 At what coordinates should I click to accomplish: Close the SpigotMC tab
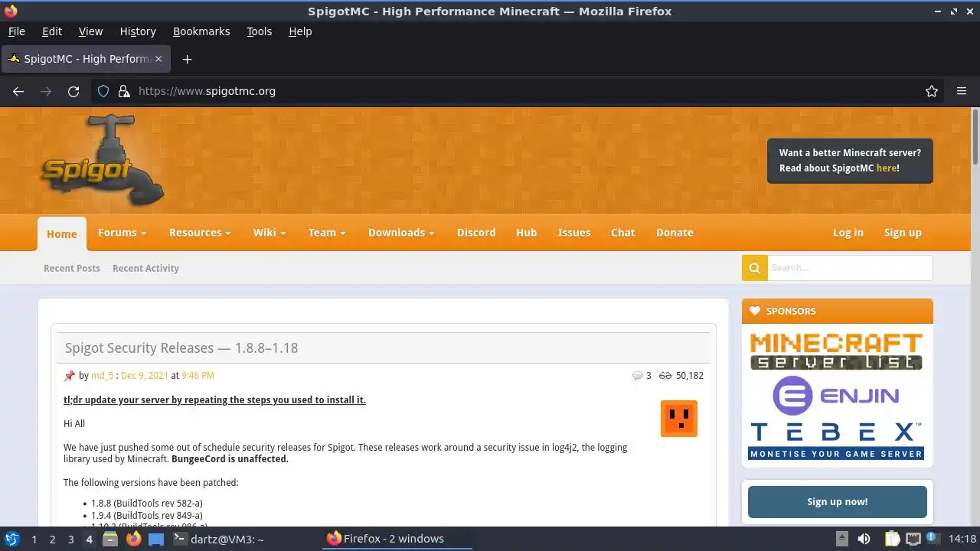(158, 59)
